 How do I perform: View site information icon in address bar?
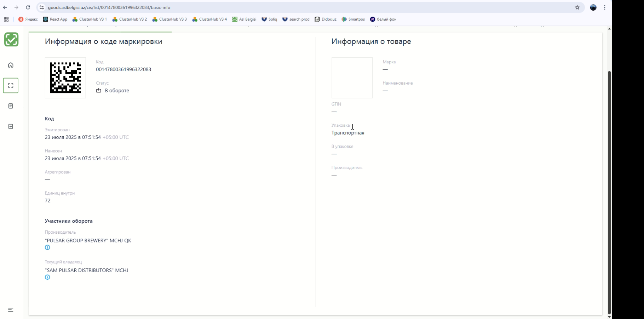[x=42, y=7]
